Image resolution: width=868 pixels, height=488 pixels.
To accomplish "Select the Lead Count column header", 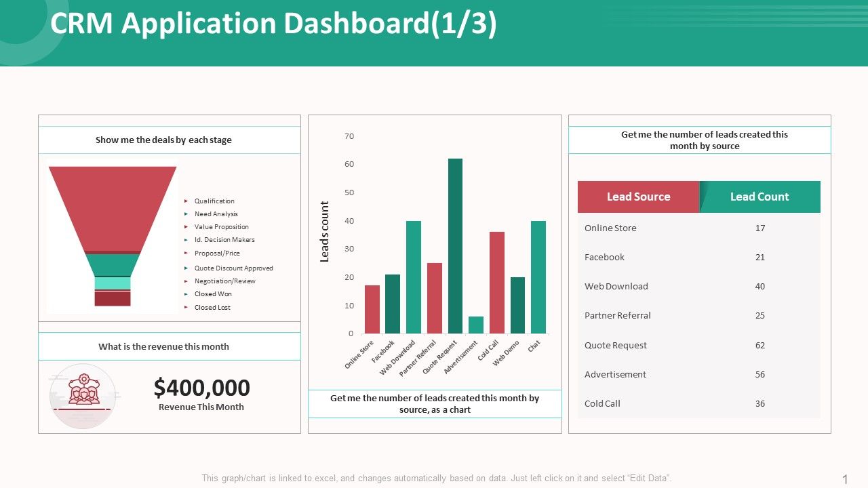I will (760, 197).
